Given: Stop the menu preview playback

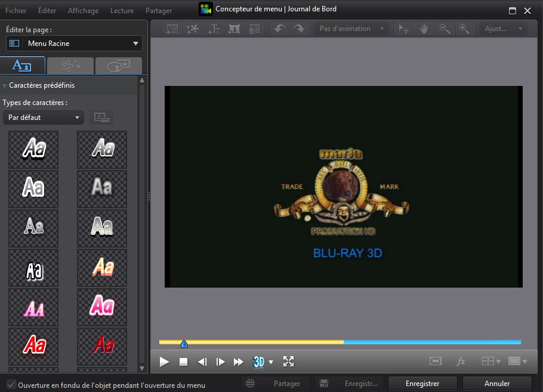Looking at the screenshot, I should (x=184, y=362).
